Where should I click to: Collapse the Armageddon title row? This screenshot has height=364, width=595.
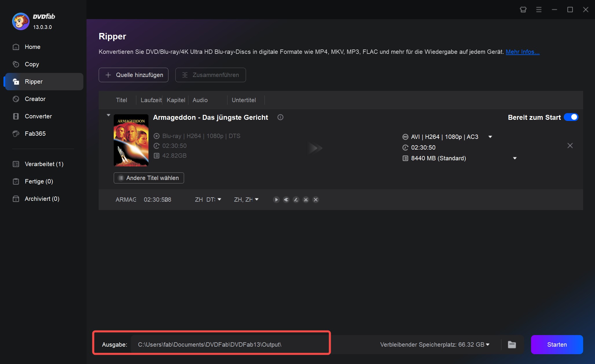(x=109, y=115)
